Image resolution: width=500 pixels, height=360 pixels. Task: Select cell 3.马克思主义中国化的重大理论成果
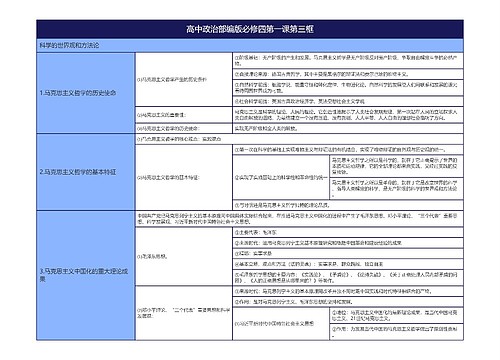point(86,275)
